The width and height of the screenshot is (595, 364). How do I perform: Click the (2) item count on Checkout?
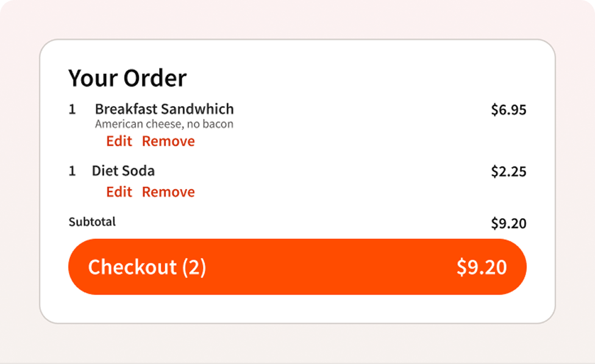click(194, 267)
